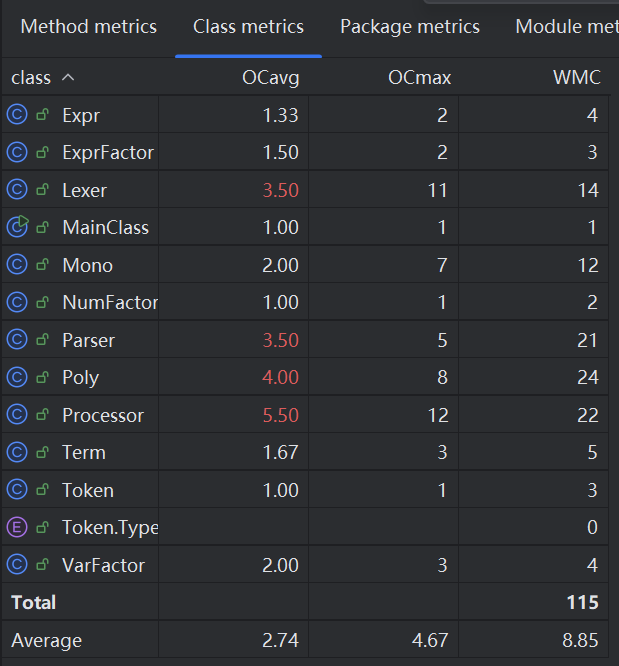Click the Token.Type enum icon
Image resolution: width=619 pixels, height=666 pixels.
point(16,527)
